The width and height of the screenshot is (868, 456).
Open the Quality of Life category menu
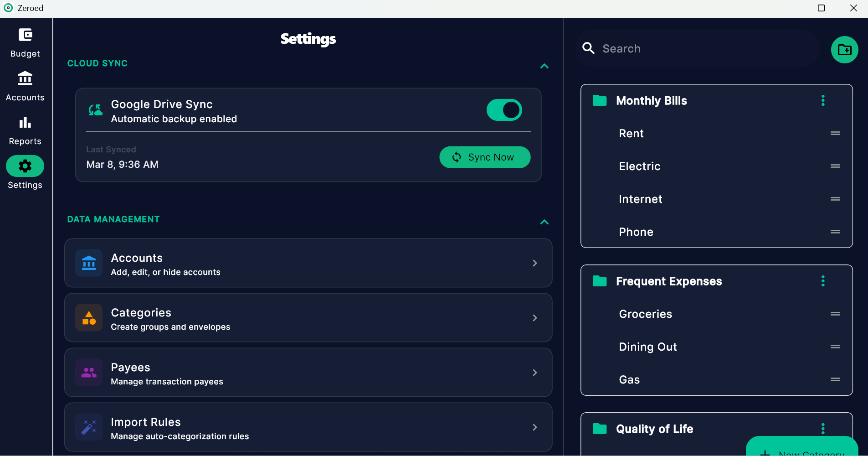tap(823, 428)
